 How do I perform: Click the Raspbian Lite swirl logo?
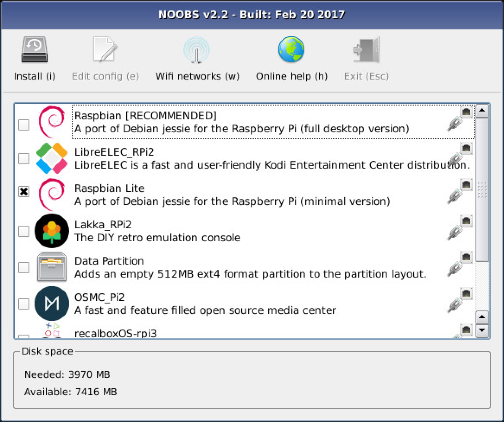(x=52, y=195)
